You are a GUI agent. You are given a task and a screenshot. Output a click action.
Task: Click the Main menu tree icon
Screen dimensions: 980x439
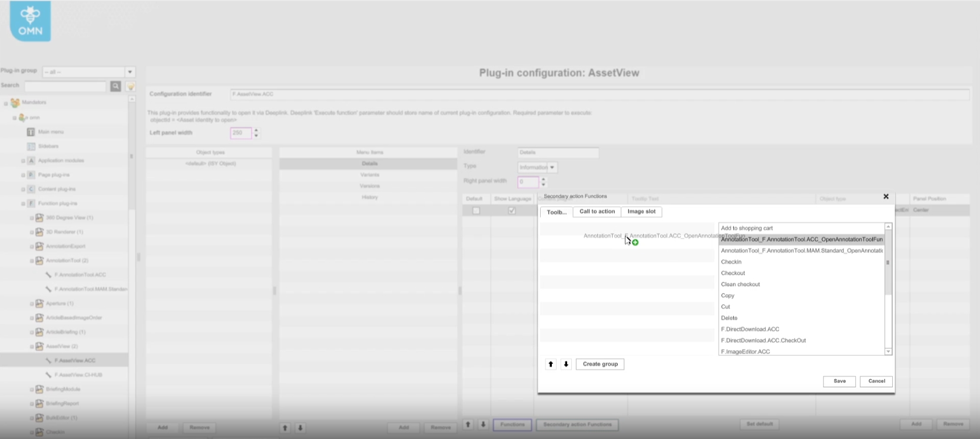click(x=31, y=132)
